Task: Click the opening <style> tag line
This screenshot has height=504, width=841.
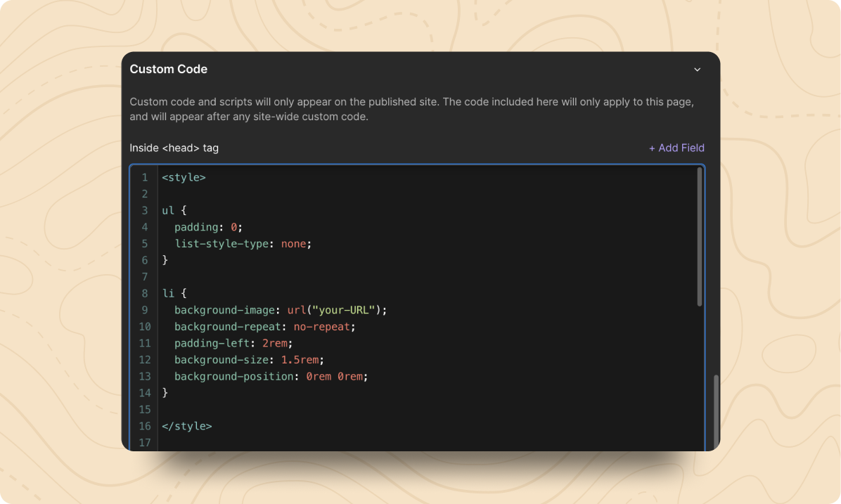Action: [184, 177]
